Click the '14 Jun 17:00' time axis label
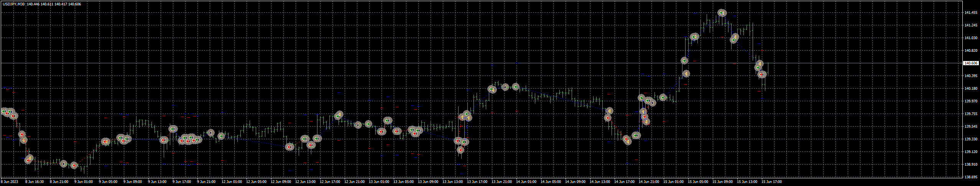Image resolution: width=980 pixels, height=186 pixels. [624, 182]
